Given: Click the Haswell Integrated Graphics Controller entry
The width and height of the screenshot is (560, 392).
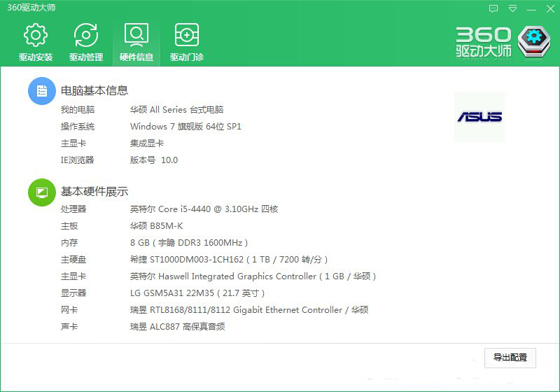Looking at the screenshot, I should tap(253, 276).
